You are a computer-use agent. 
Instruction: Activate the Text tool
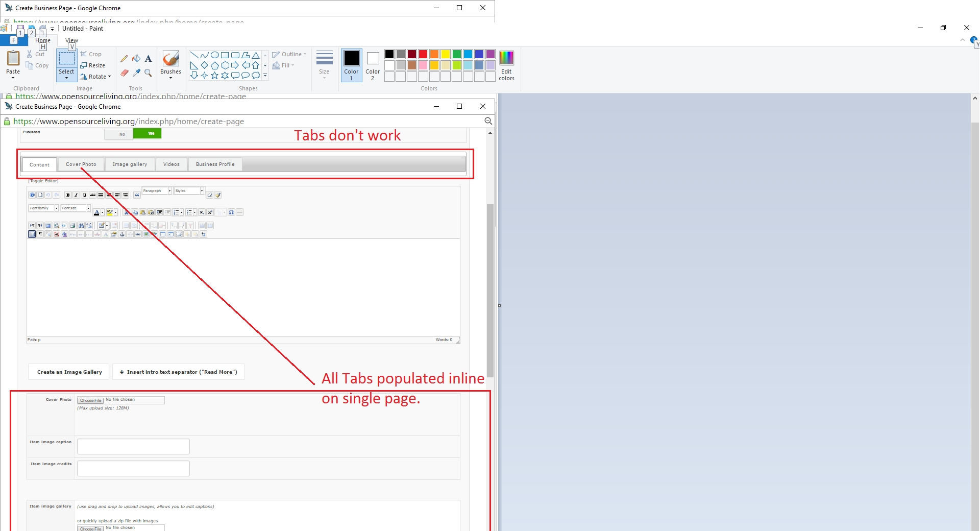point(149,59)
